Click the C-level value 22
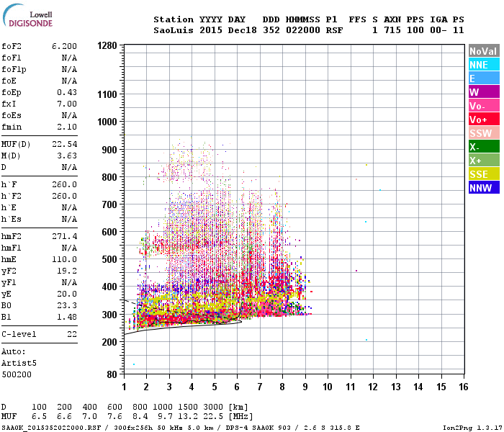The image size is (504, 432). pos(72,334)
